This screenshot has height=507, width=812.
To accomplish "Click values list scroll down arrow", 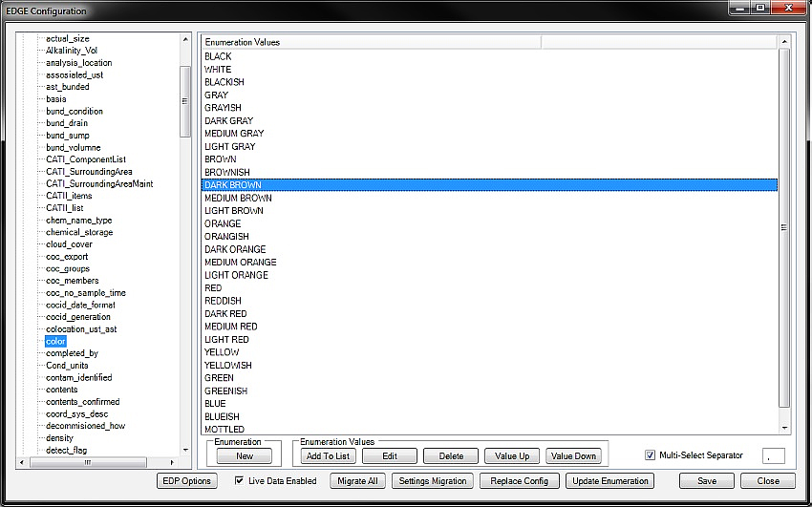I will click(x=784, y=428).
